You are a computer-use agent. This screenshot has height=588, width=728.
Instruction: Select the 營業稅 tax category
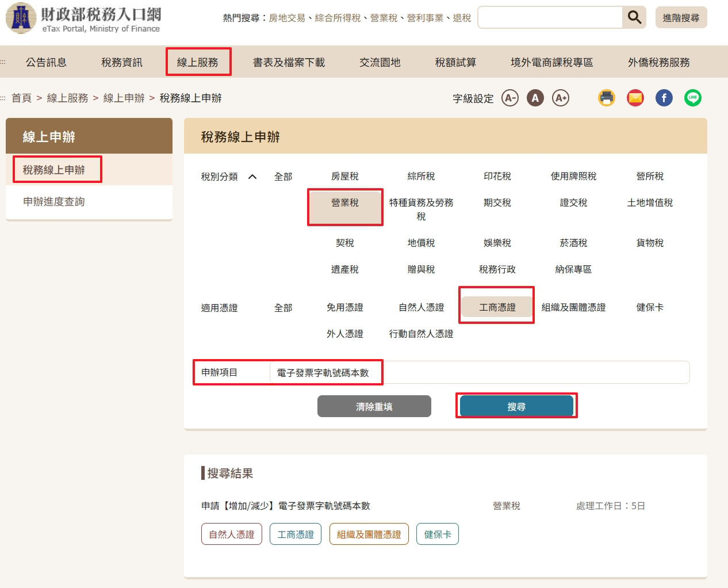(345, 203)
